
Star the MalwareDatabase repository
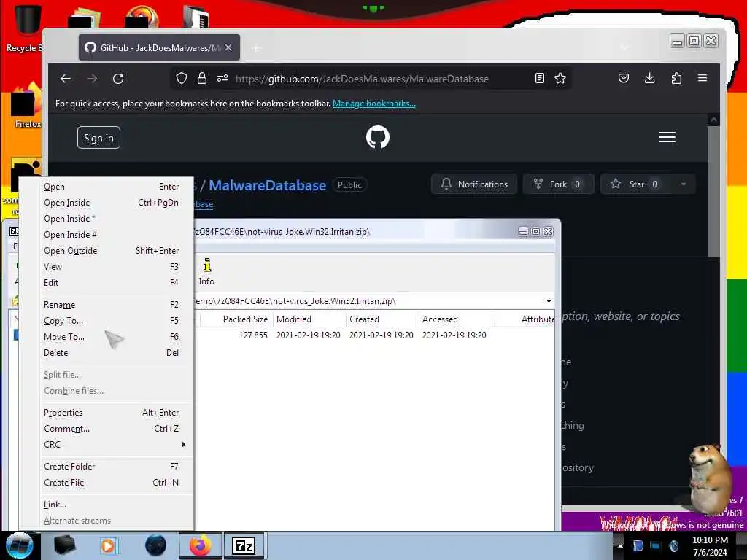(x=636, y=184)
